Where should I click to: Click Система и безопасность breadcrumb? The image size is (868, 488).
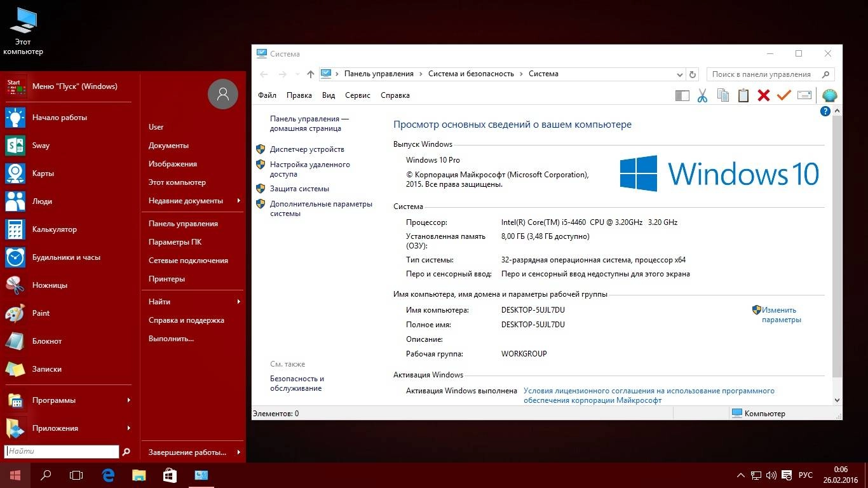(x=471, y=74)
